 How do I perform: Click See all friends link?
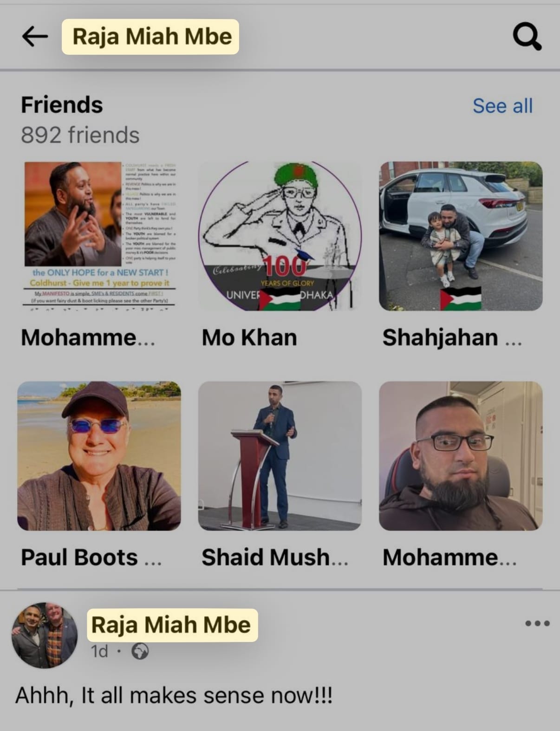(x=502, y=106)
